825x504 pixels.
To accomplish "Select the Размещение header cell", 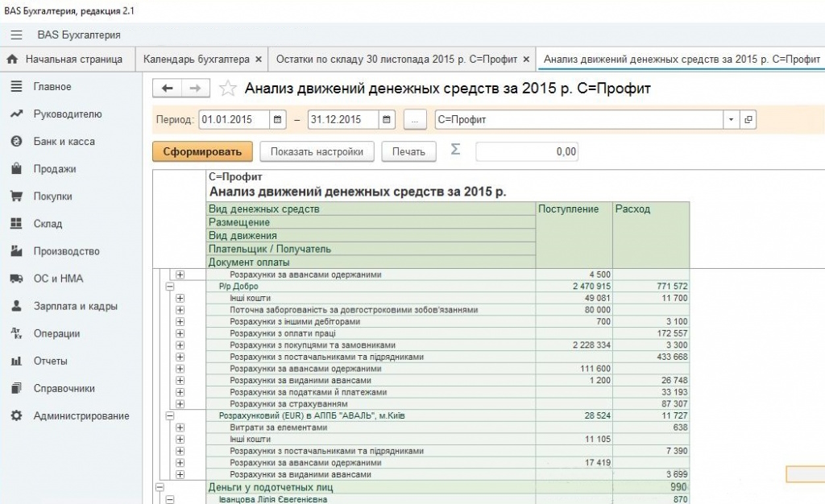I will pyautogui.click(x=371, y=222).
